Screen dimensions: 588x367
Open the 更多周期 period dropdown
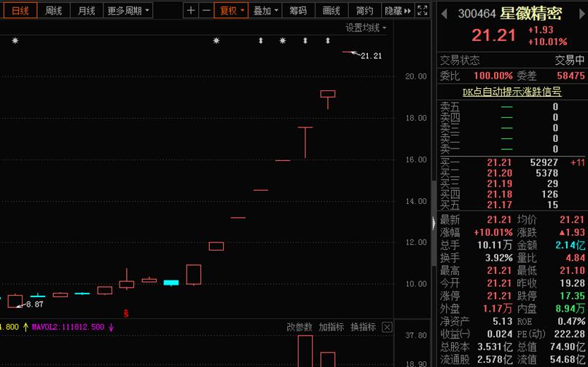(128, 10)
